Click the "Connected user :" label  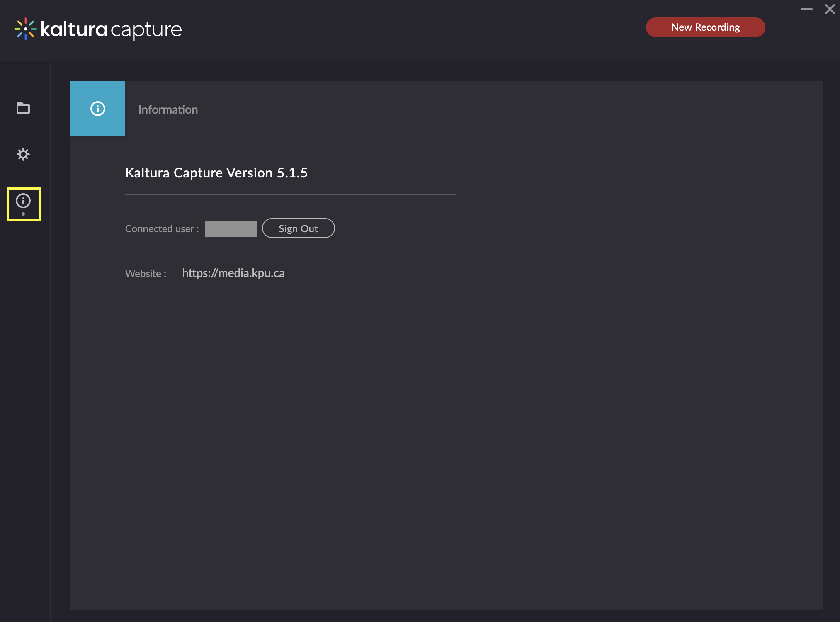coord(162,228)
